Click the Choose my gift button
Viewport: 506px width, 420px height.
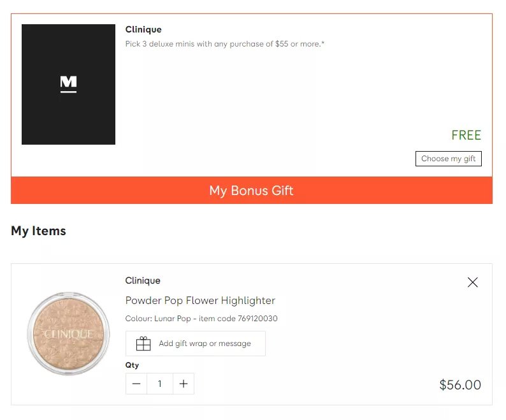[448, 159]
